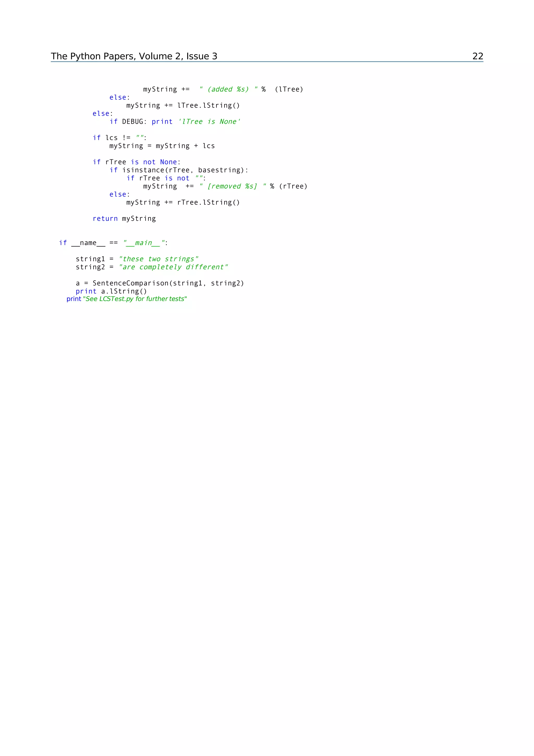Click the line 'if __name__ == "__main__":'
Image resolution: width=534 pixels, height=756 pixels.
[113, 243]
